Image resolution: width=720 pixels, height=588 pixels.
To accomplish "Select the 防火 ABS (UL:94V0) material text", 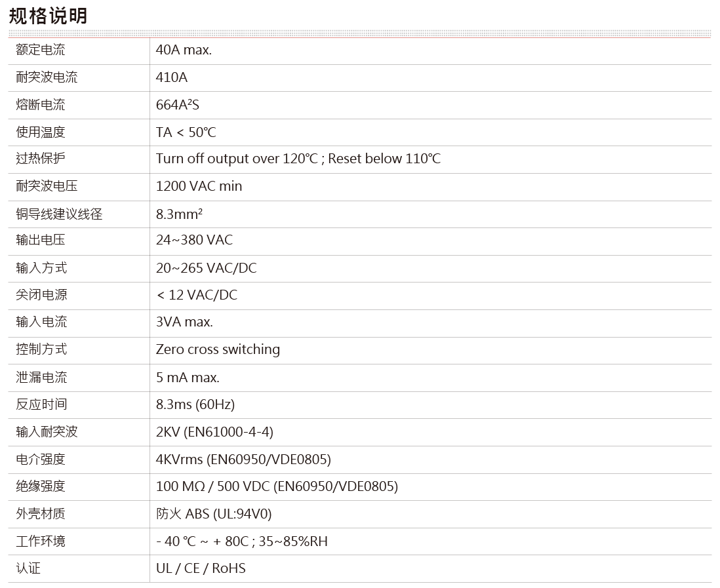I will (214, 514).
